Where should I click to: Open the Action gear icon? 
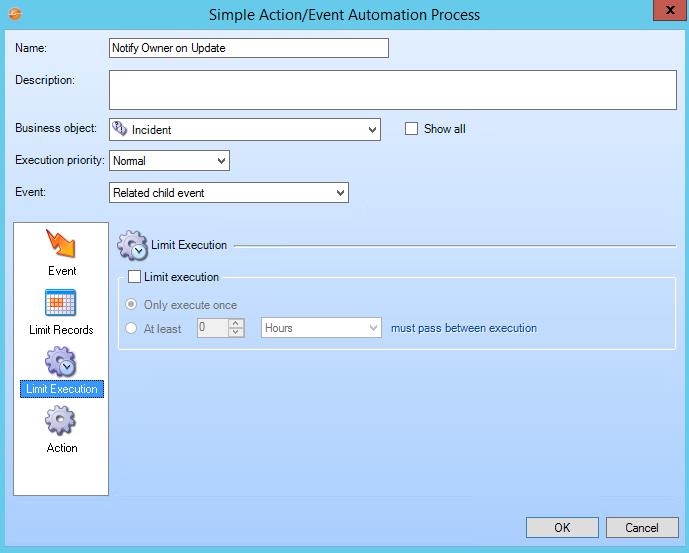pyautogui.click(x=61, y=420)
